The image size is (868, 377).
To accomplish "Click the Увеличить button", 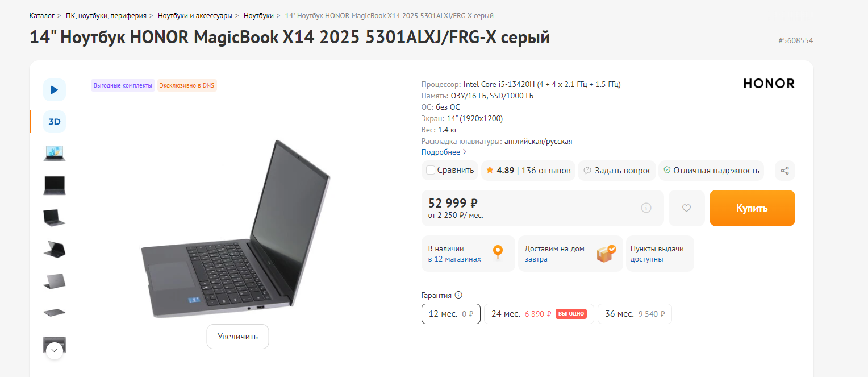I will [x=237, y=337].
